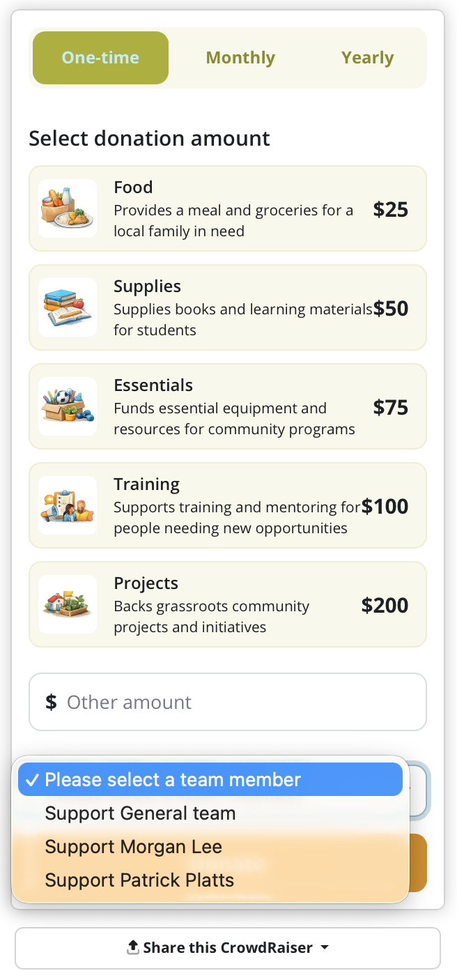Select the One-time donation frequency
This screenshot has width=457, height=980.
[x=100, y=58]
